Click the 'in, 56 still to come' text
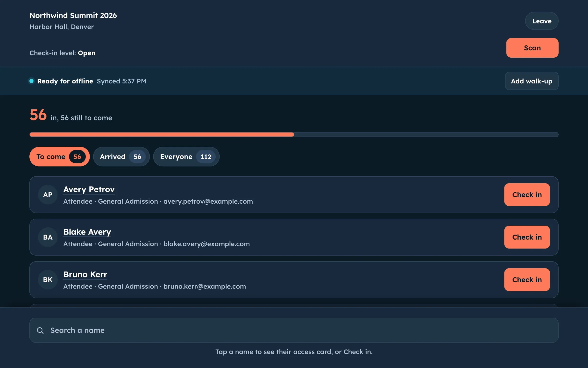This screenshot has width=588, height=368. (x=81, y=118)
